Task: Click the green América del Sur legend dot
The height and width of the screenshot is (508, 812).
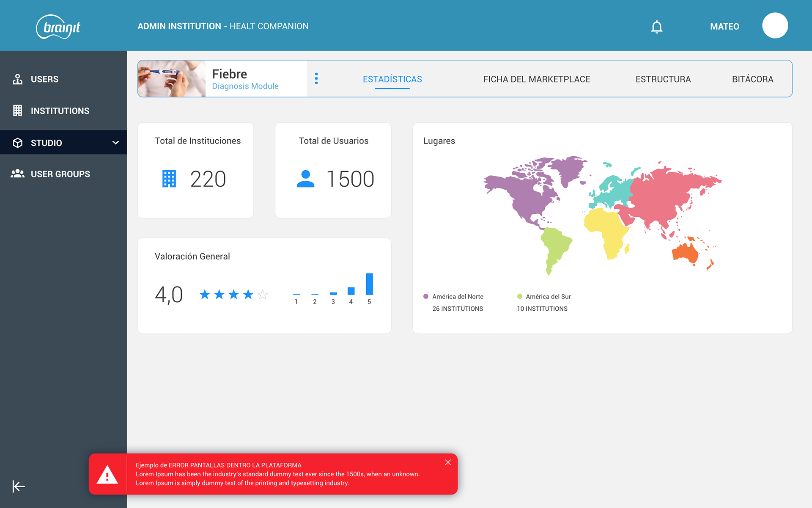Action: click(x=519, y=296)
